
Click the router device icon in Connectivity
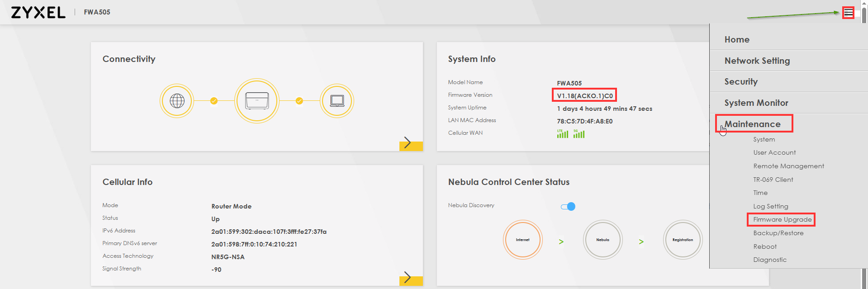click(x=257, y=101)
